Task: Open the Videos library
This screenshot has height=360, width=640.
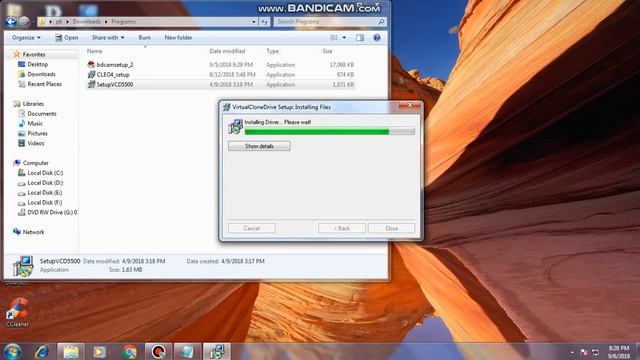Action: pos(36,143)
